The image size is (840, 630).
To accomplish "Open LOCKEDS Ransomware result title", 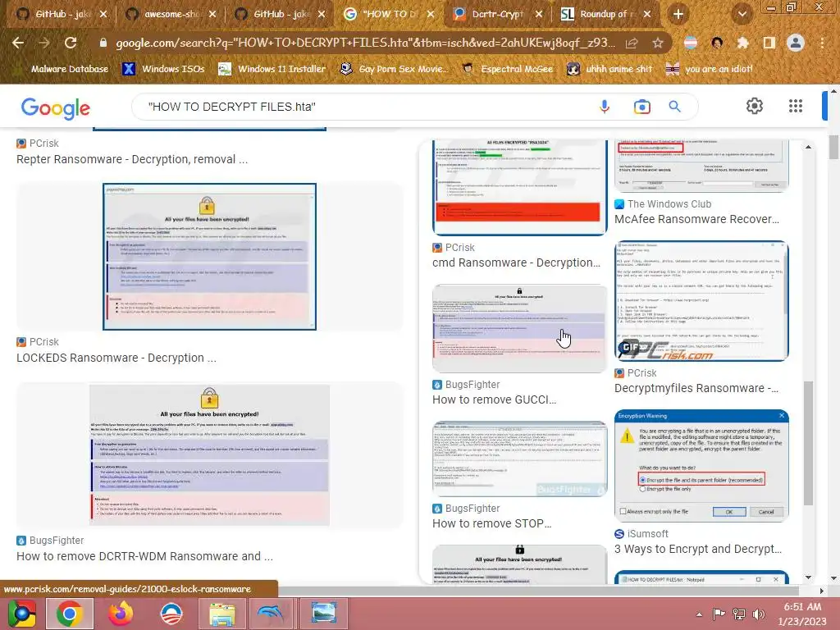I will [x=116, y=358].
